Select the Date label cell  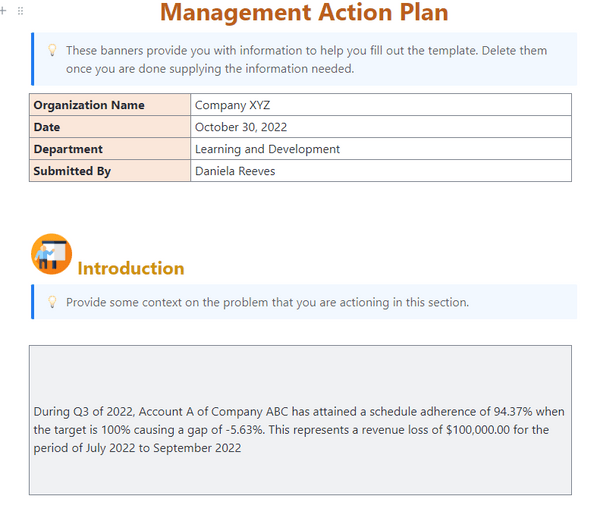coord(110,127)
